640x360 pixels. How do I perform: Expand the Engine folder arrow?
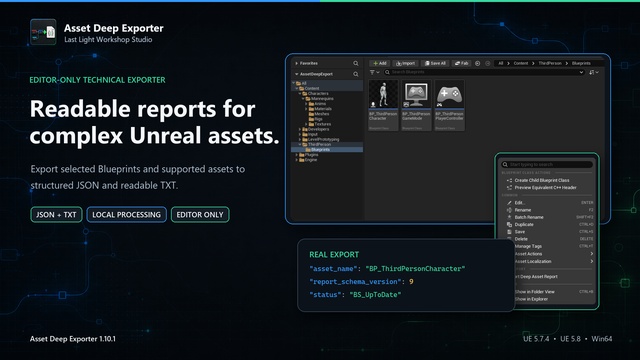(297, 160)
